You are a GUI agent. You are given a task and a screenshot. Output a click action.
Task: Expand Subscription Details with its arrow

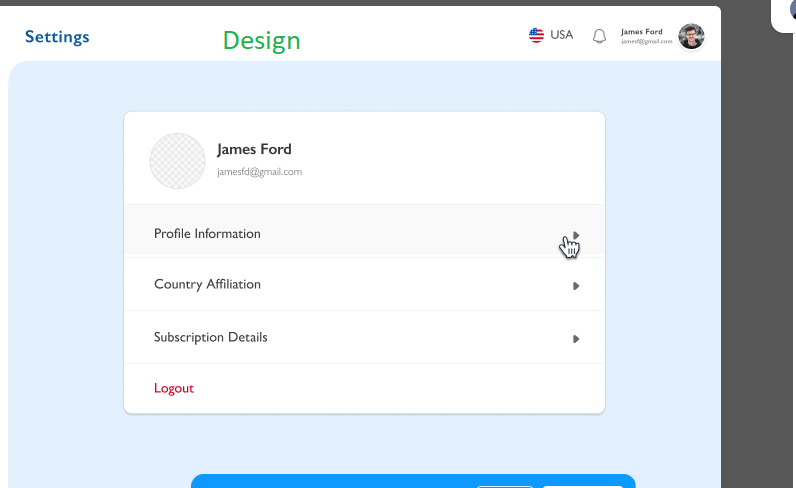point(576,339)
